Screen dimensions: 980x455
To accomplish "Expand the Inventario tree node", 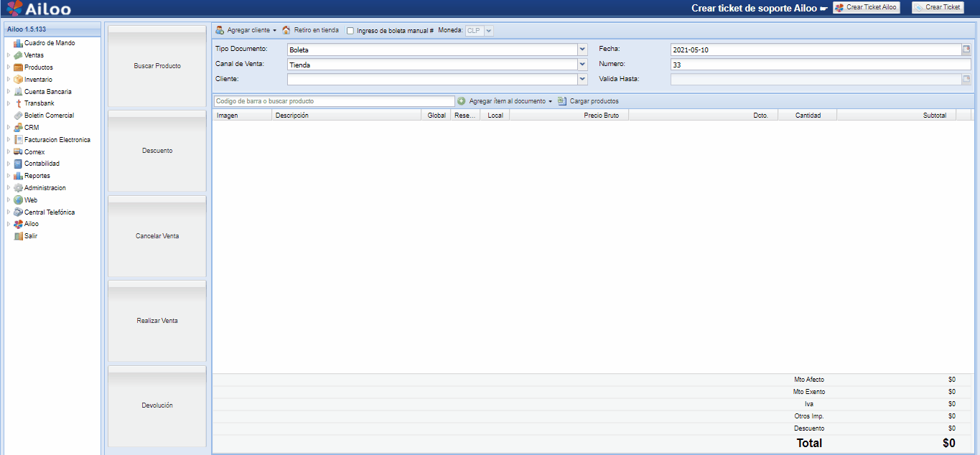I will 9,80.
